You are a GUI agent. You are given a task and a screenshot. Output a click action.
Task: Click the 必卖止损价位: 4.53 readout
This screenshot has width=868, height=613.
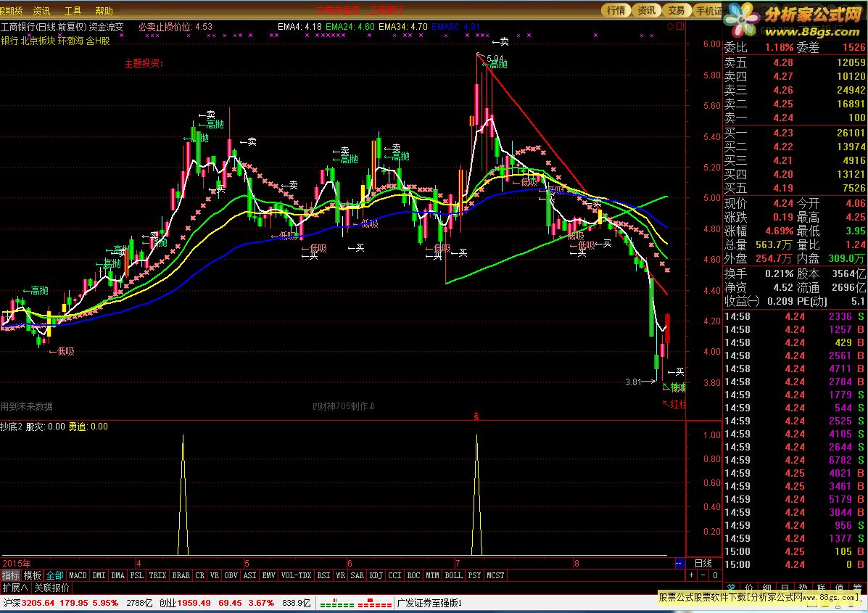click(175, 27)
